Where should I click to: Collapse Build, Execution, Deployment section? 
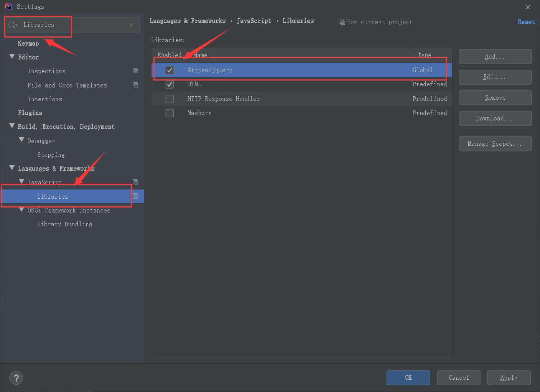12,126
